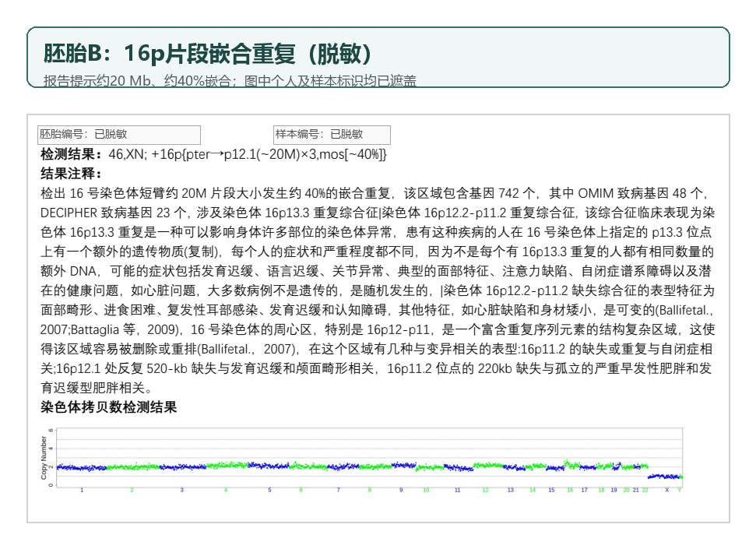The image size is (756, 549).
Task: Click the citation 2007;Battaglia 等，2009
Action: click(109, 329)
